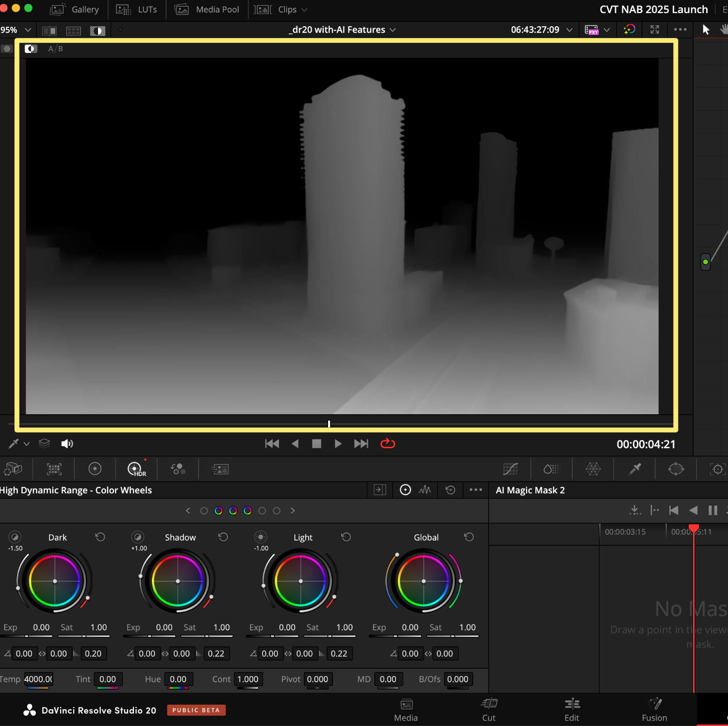This screenshot has height=726, width=728.
Task: Open the Gallery panel
Action: pos(75,9)
